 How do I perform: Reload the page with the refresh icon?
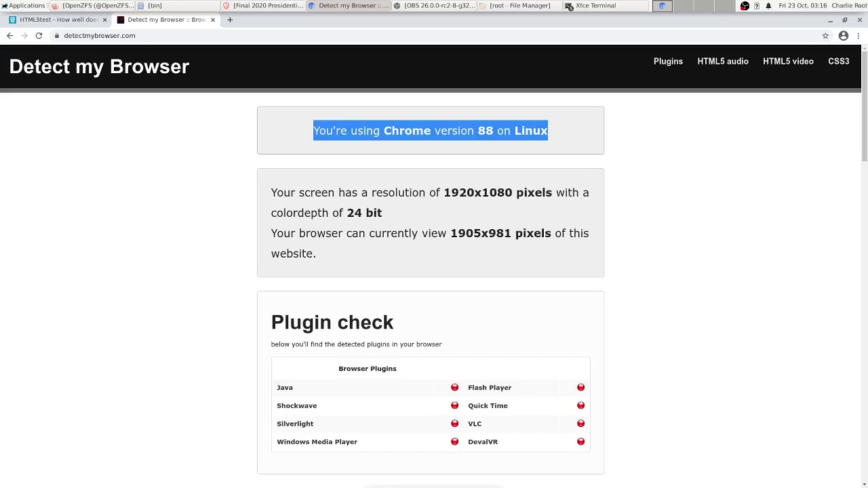point(39,35)
